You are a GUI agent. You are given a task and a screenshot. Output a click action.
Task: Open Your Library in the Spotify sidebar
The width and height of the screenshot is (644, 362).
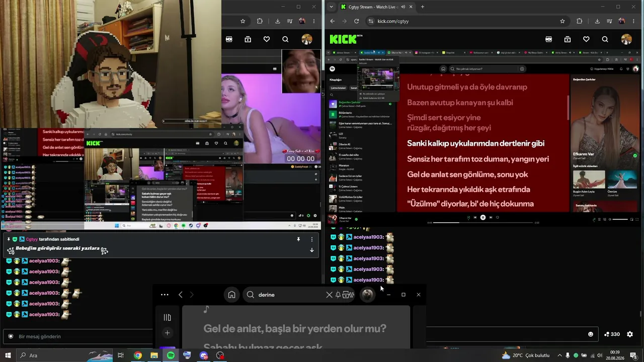click(168, 317)
